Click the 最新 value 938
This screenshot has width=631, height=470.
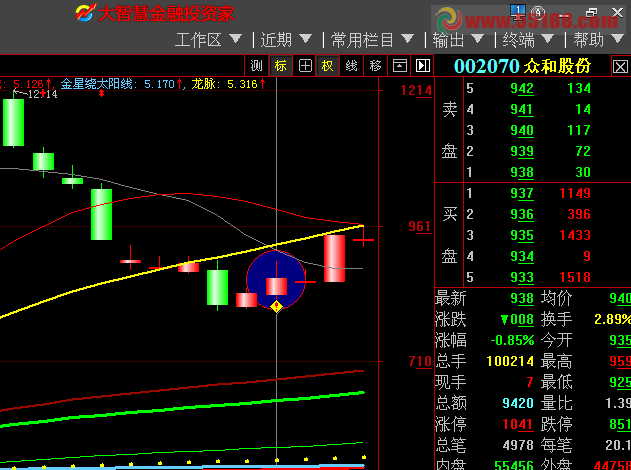tap(522, 299)
